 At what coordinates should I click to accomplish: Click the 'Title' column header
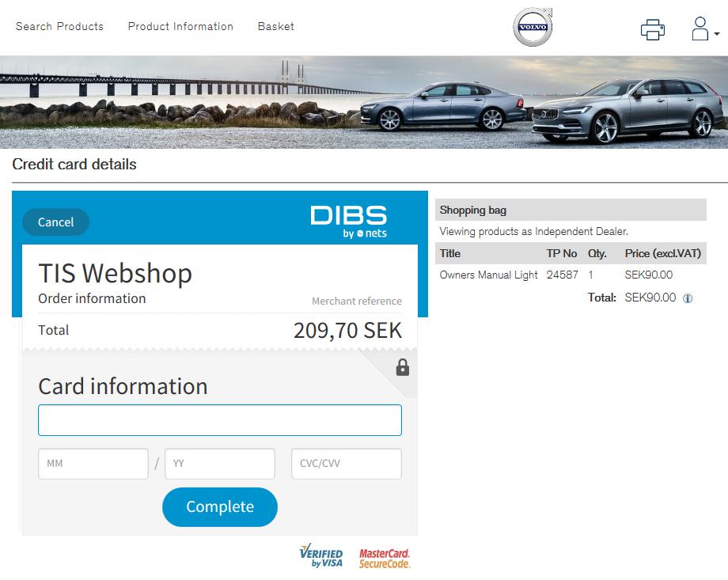[450, 253]
